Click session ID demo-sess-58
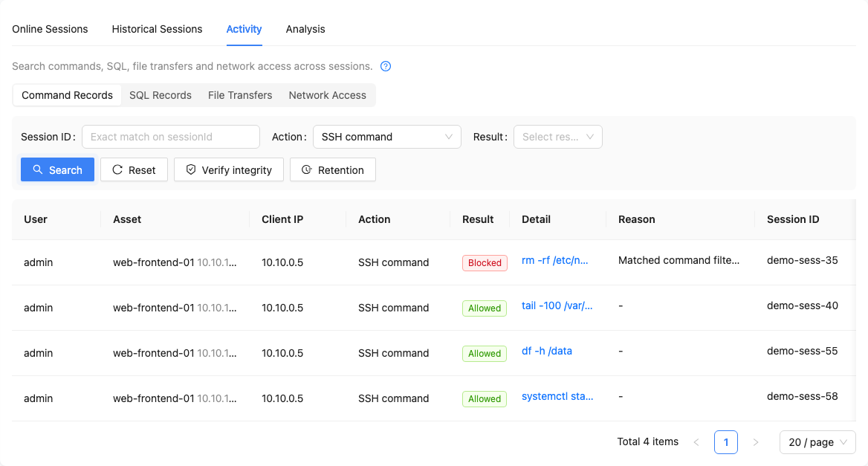This screenshot has height=466, width=868. click(802, 396)
